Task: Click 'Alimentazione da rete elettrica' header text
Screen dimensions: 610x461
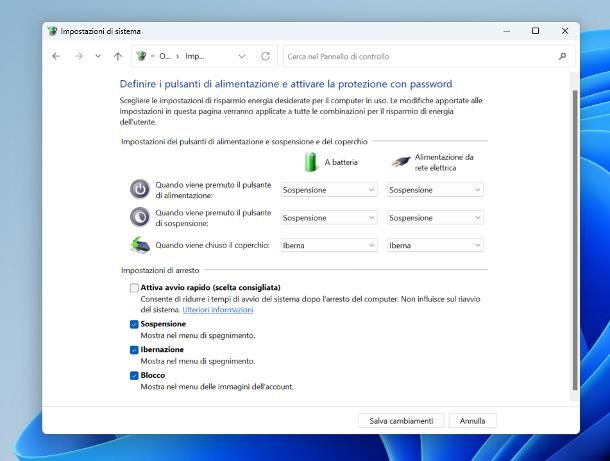Action: click(x=444, y=163)
